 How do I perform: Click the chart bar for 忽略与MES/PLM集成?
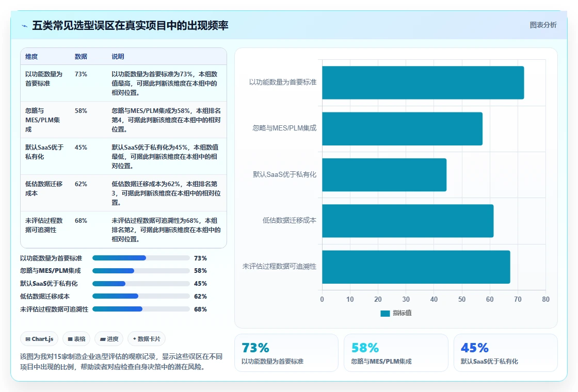tap(402, 128)
